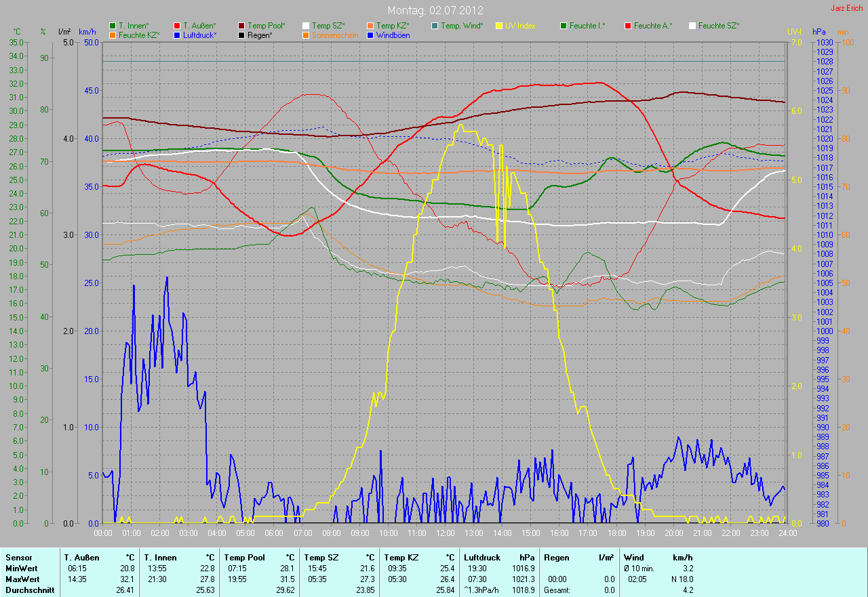Select the 'Sensor' header in the table
Viewport: 868px width, 597px height.
coord(18,558)
